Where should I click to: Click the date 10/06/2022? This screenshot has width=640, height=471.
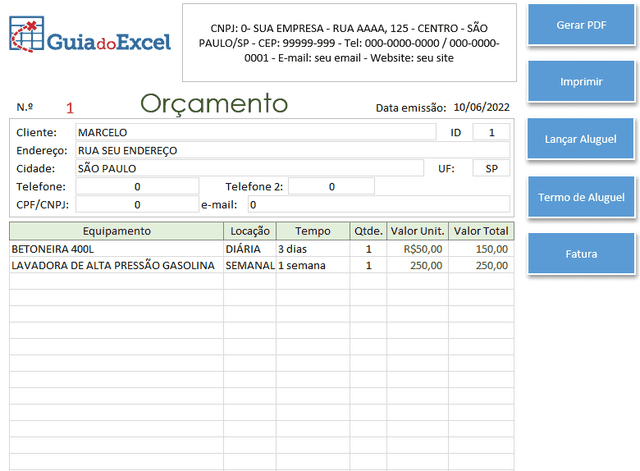coord(481,107)
